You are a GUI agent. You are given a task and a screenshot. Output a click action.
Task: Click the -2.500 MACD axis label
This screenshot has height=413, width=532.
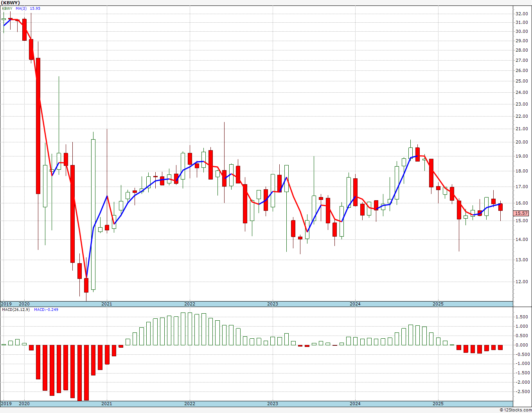click(522, 391)
